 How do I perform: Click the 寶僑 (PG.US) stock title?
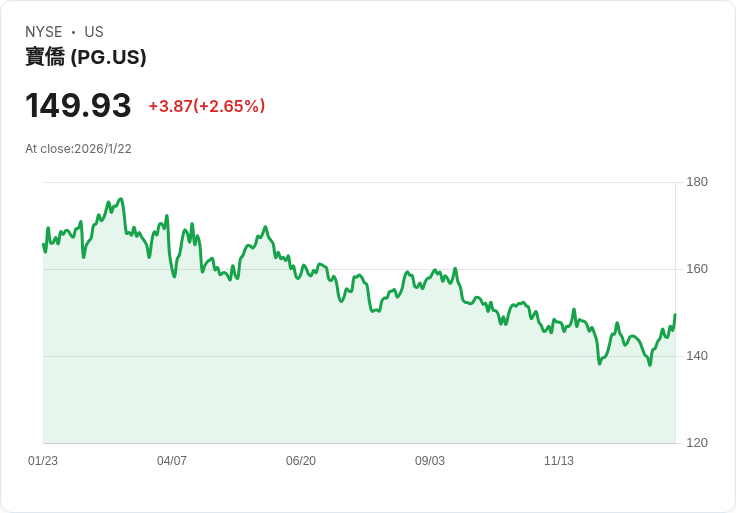point(86,57)
